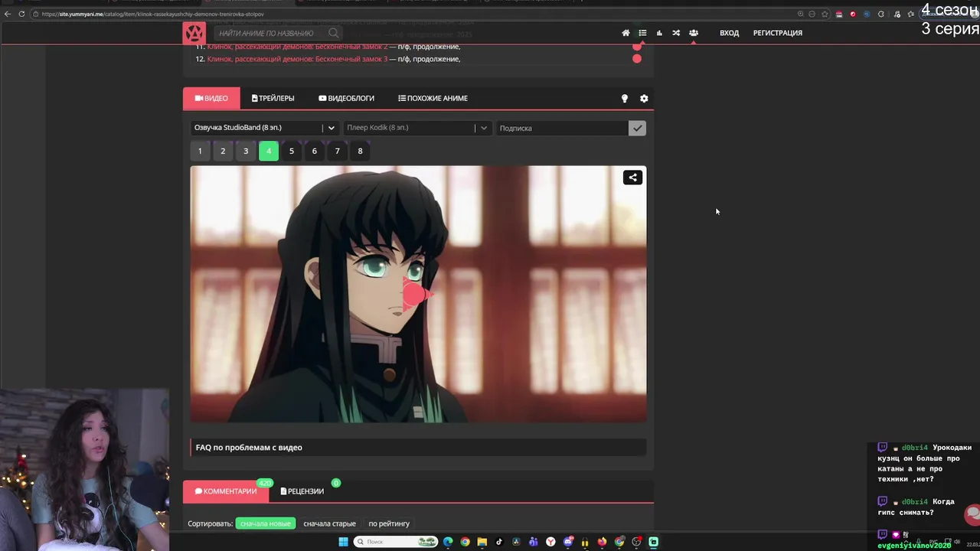The height and width of the screenshot is (551, 980).
Task: Bookmark page with the star icon
Action: 825,14
